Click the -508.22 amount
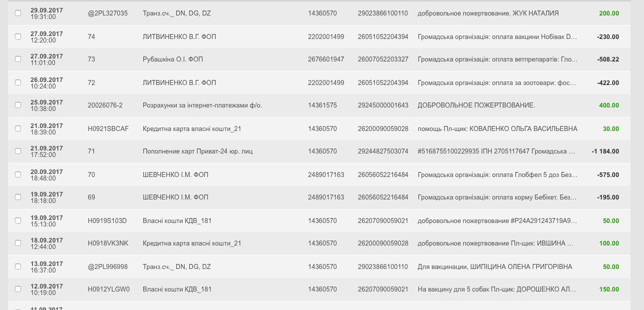The height and width of the screenshot is (310, 644). pyautogui.click(x=608, y=59)
